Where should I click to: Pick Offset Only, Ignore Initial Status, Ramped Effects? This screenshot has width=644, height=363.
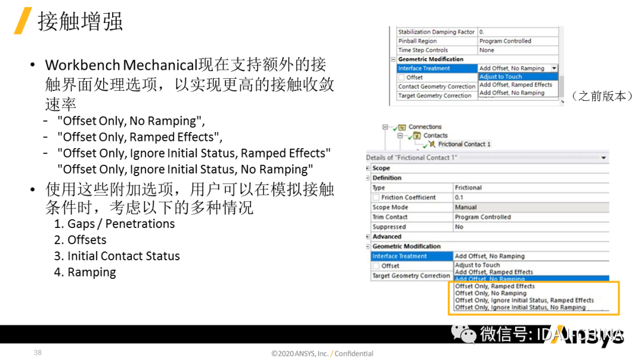point(525,300)
